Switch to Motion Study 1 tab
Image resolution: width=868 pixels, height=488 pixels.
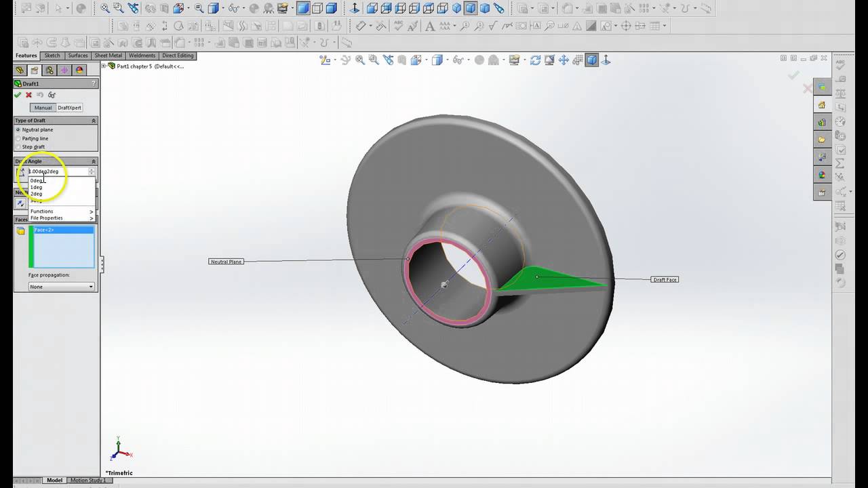(x=88, y=481)
